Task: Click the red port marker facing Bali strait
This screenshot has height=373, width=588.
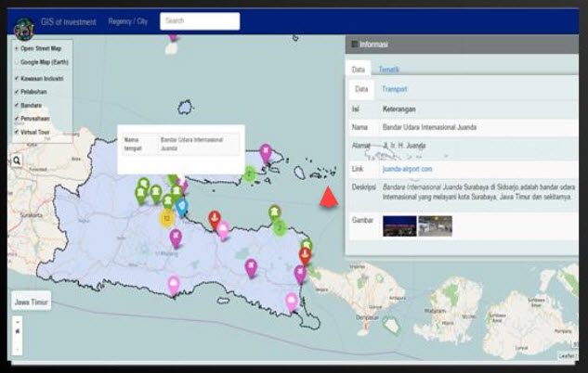Action: point(305,256)
